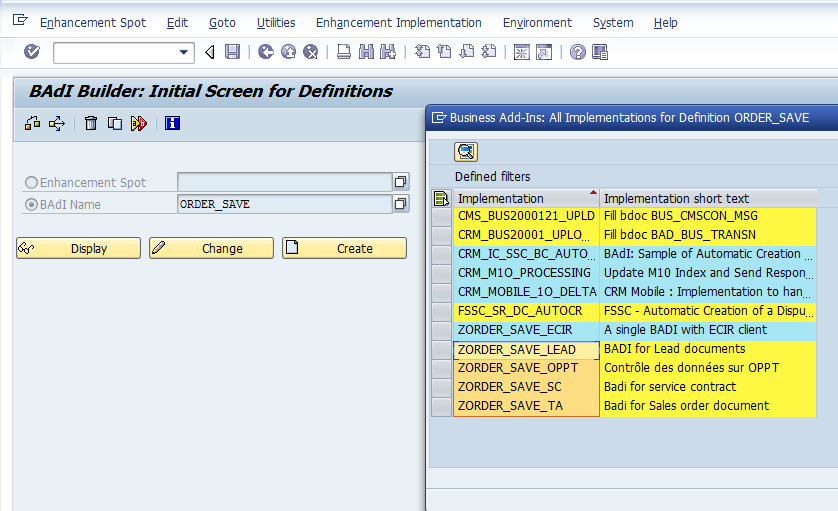838x511 pixels.
Task: Select row selector for ZORDER_SAVE_LEAD
Action: coord(441,350)
